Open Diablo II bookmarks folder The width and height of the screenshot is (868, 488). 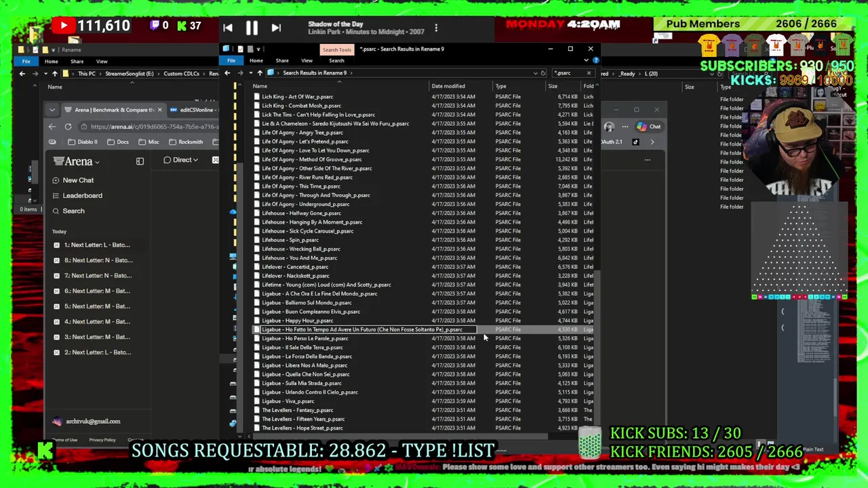tap(82, 142)
